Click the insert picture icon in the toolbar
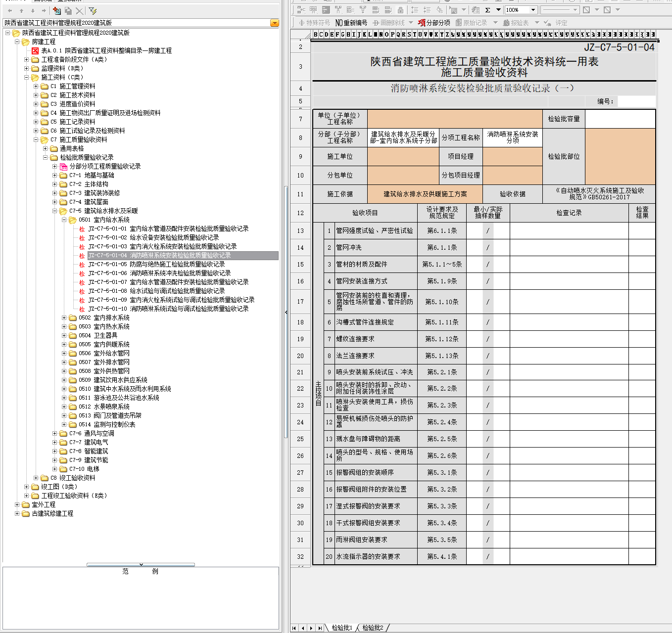This screenshot has height=633, width=672. point(453,10)
